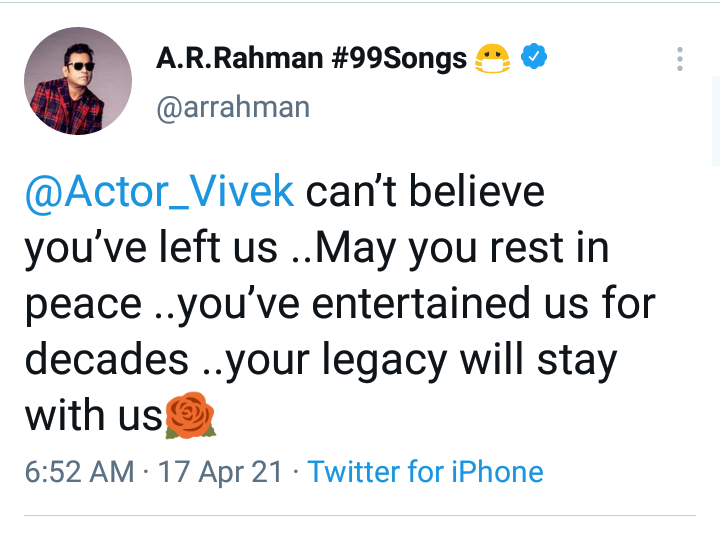The image size is (720, 543).
Task: Open the @arrahman handle
Action: (x=233, y=108)
